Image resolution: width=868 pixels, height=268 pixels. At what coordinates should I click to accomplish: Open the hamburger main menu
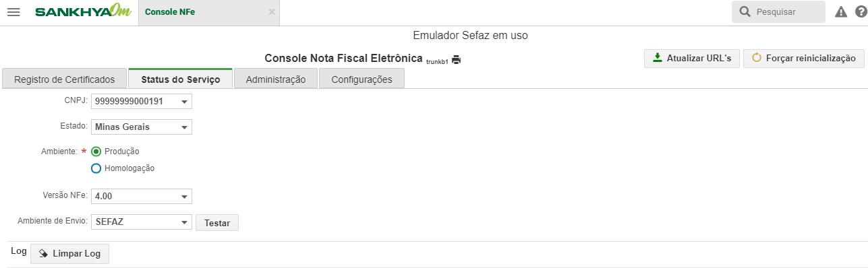tap(13, 12)
